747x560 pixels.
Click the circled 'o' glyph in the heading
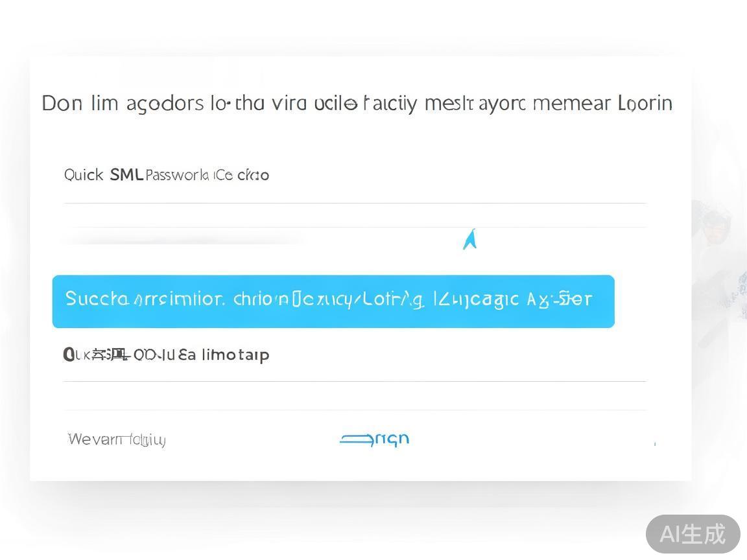[351, 103]
